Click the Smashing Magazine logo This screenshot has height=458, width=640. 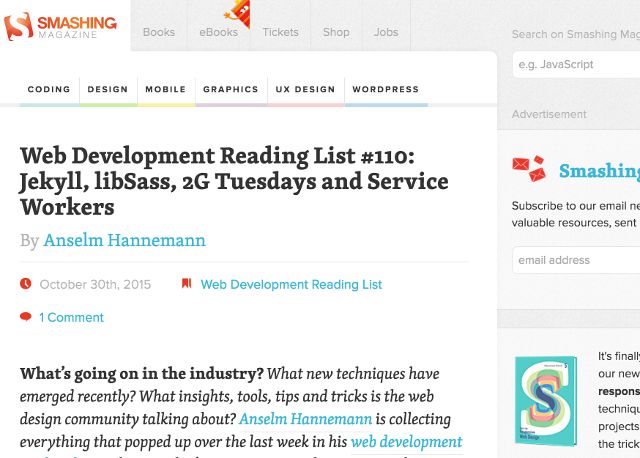click(x=60, y=26)
